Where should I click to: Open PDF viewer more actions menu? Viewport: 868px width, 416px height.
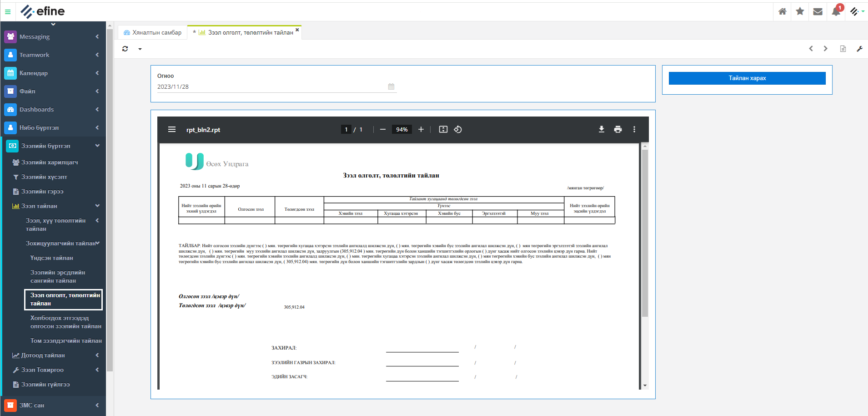point(634,129)
